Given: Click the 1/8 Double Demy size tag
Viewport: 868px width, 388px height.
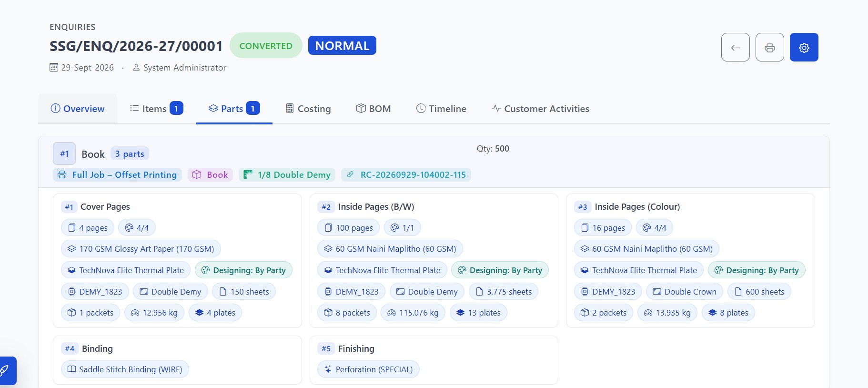Looking at the screenshot, I should tap(287, 174).
